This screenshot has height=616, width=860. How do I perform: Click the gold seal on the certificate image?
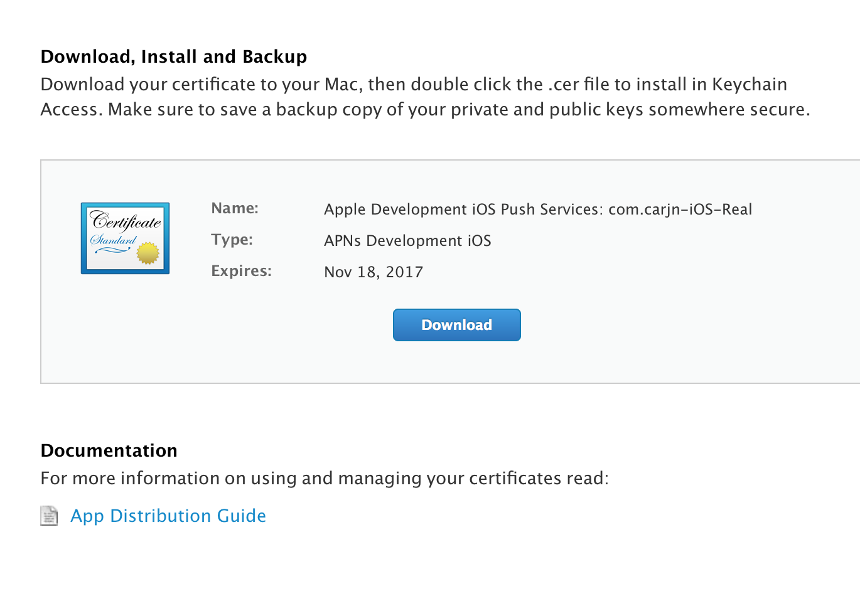(x=148, y=253)
